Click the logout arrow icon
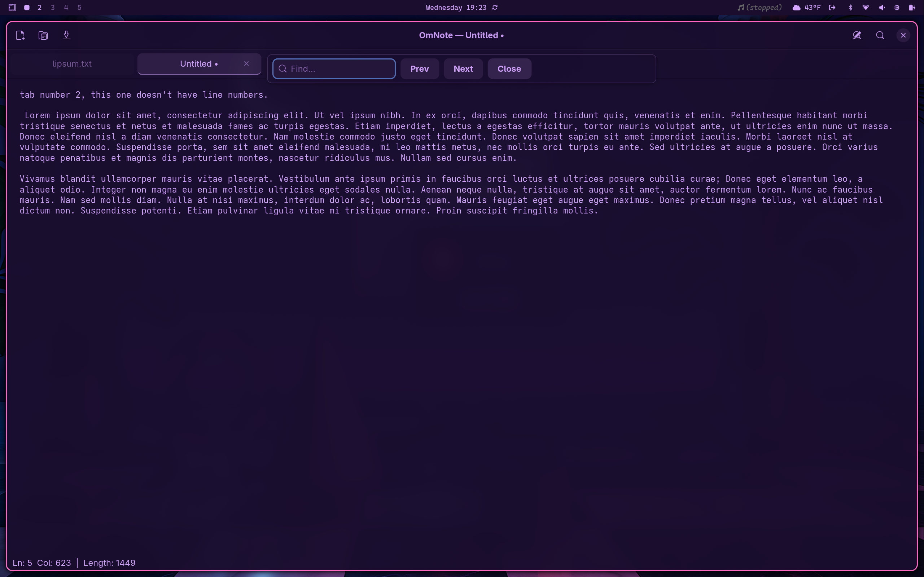This screenshot has width=924, height=577. [832, 8]
